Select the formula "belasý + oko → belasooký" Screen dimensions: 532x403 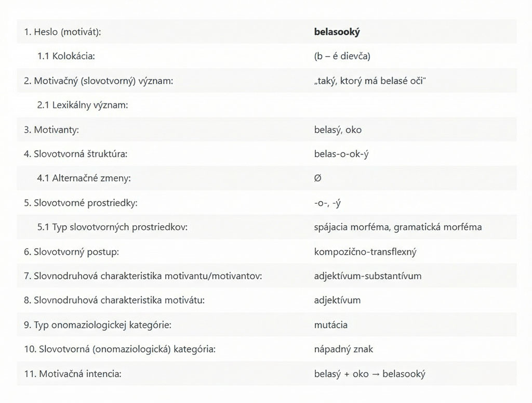pos(370,374)
